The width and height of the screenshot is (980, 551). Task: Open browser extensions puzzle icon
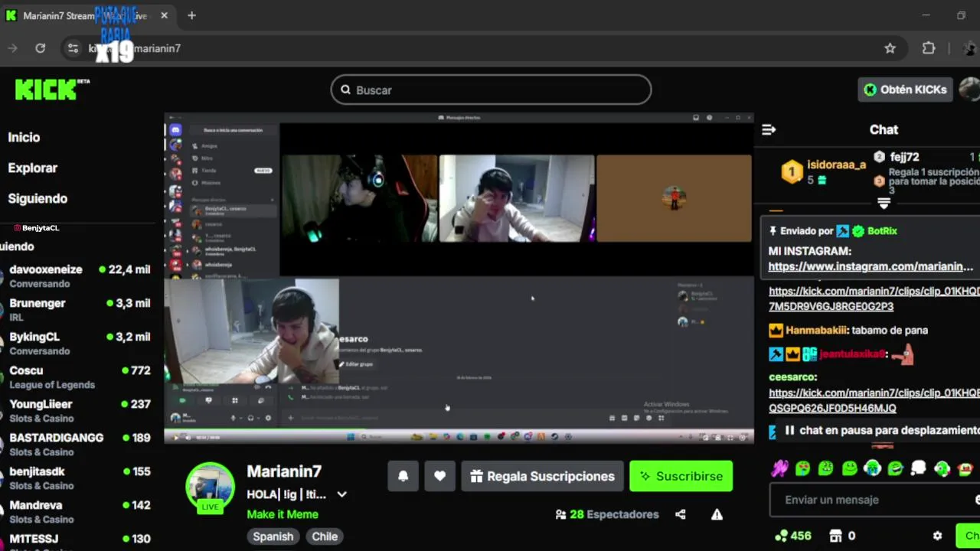[929, 48]
